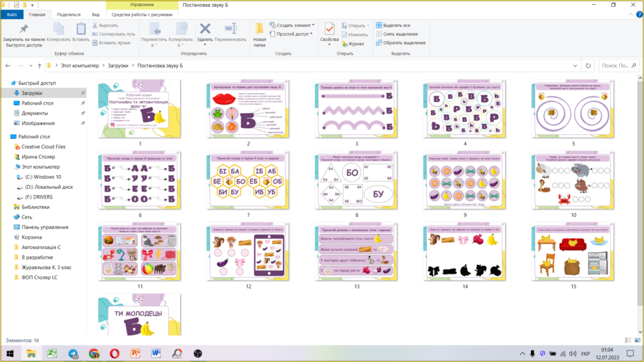The width and height of the screenshot is (644, 362).
Task: Open the Вид ribbon tab
Action: click(96, 14)
